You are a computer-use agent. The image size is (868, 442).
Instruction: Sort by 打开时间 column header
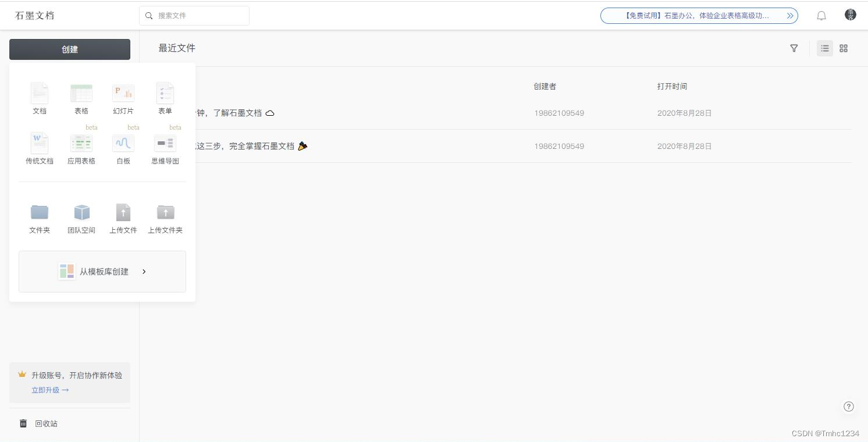click(x=672, y=86)
